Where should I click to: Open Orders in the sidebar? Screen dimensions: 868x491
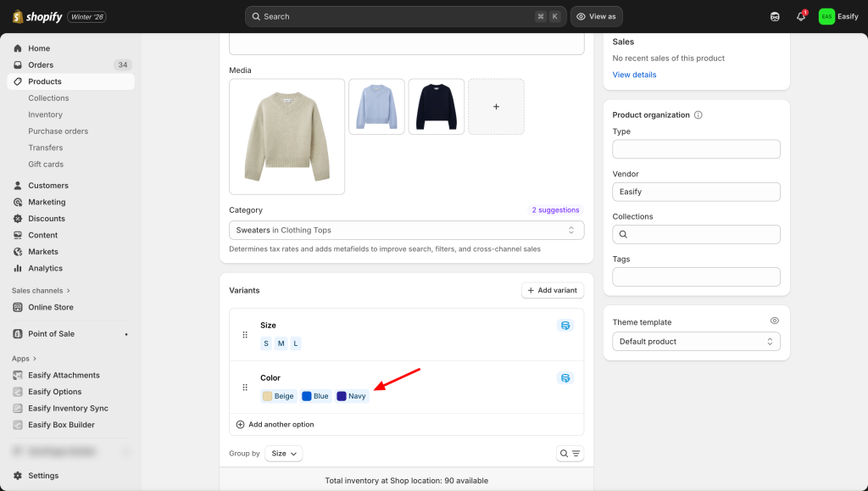coord(41,65)
